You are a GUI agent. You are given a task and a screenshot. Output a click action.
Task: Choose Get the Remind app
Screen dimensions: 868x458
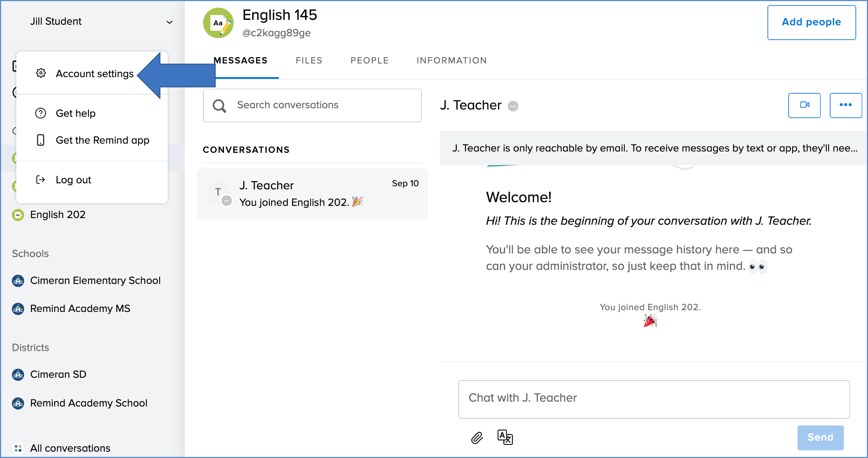(102, 140)
